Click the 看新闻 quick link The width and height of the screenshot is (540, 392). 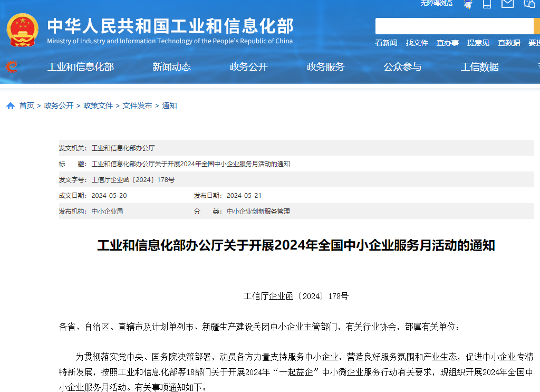386,43
